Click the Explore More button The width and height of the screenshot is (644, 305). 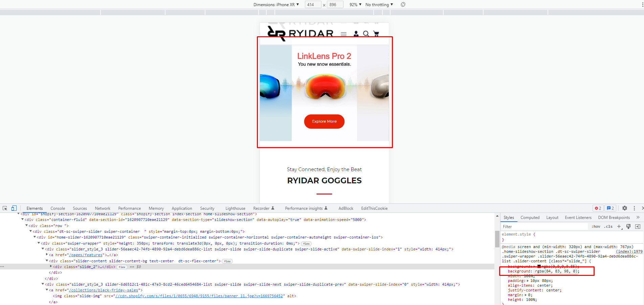tap(324, 121)
